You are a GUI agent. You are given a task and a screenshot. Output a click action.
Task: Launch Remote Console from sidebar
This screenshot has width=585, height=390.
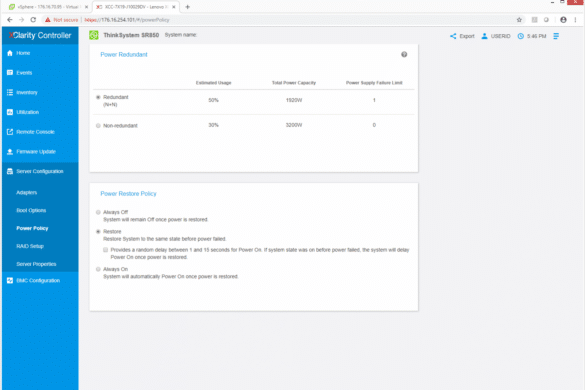(x=35, y=132)
